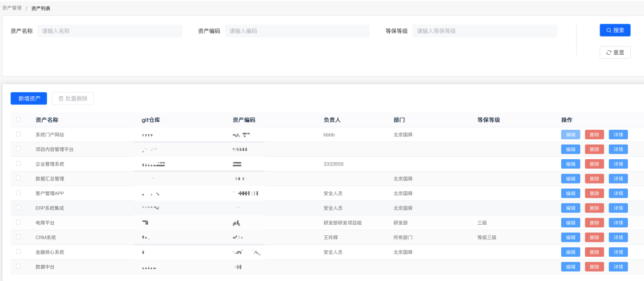Image resolution: width=644 pixels, height=281 pixels.
Task: Delete the CRM系统 asset
Action: [594, 237]
